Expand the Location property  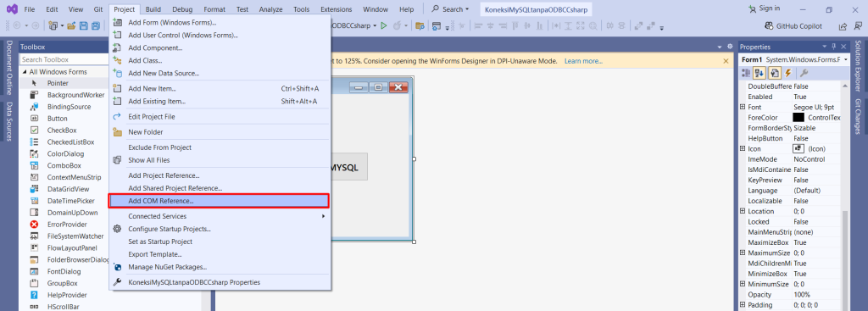click(x=743, y=211)
